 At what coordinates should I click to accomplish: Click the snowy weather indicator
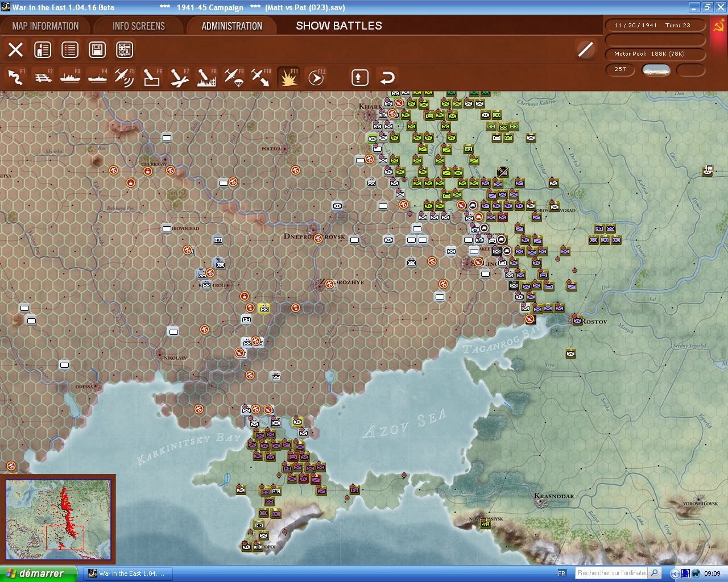[x=656, y=69]
